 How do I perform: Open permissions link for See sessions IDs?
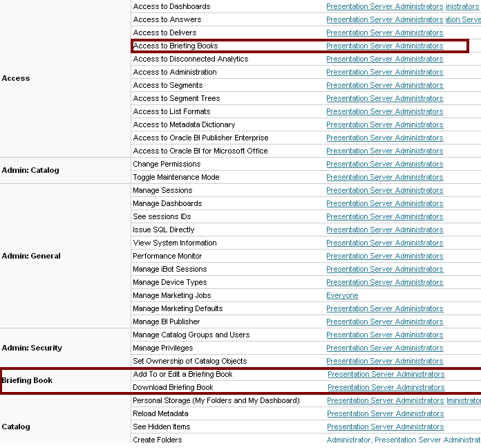[385, 217]
